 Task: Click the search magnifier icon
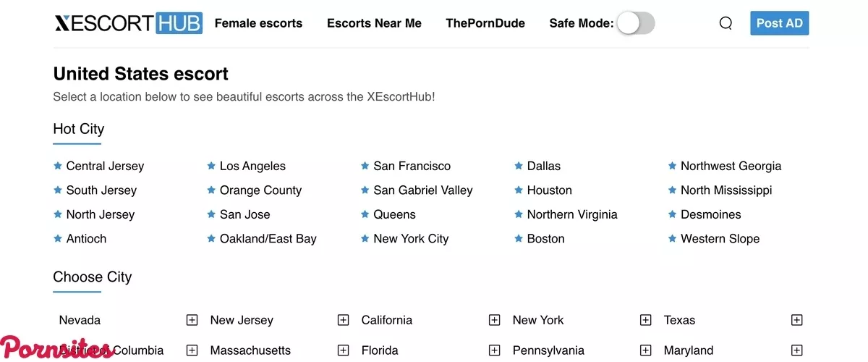tap(726, 23)
